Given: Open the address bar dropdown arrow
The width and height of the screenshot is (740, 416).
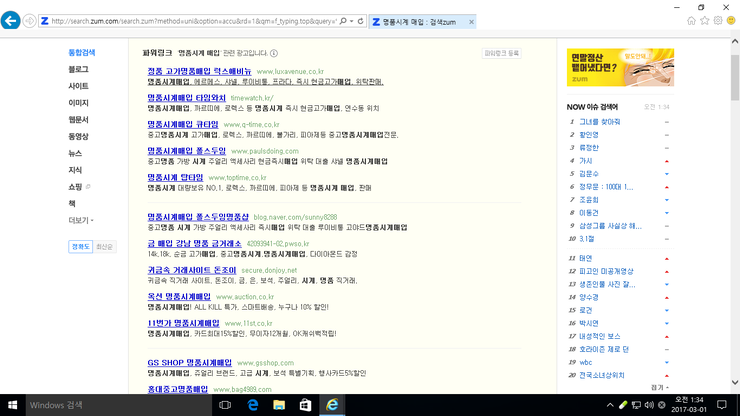Looking at the screenshot, I should [352, 21].
